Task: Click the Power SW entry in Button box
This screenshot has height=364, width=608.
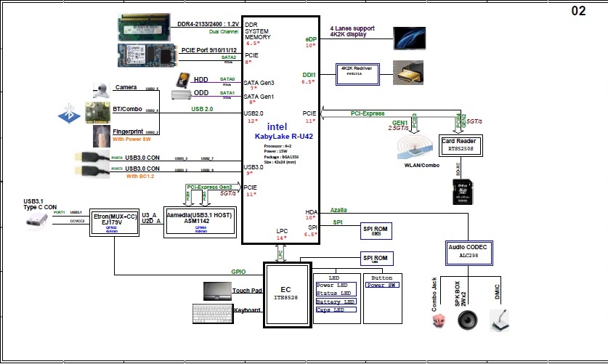Action: [x=382, y=286]
